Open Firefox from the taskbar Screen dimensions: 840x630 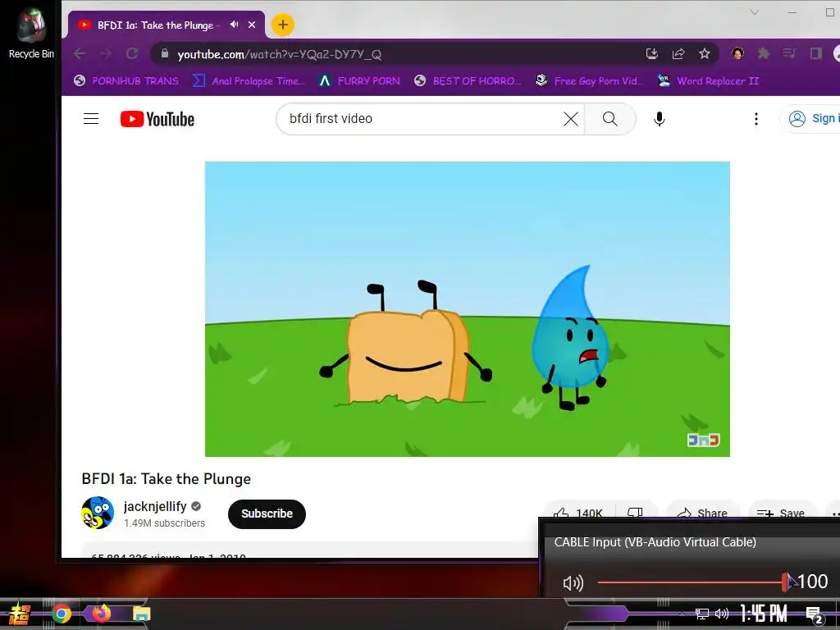click(101, 613)
